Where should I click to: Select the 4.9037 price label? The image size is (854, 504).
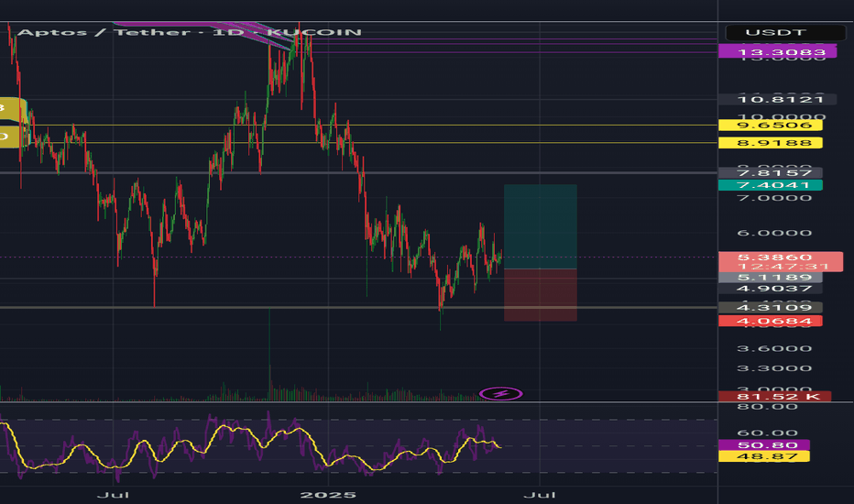(x=771, y=289)
